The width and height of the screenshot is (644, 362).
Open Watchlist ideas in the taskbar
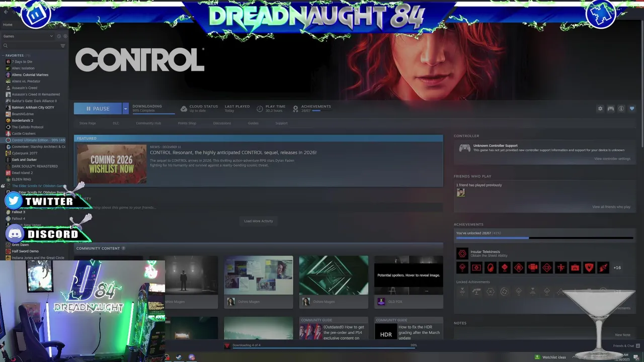550,357
